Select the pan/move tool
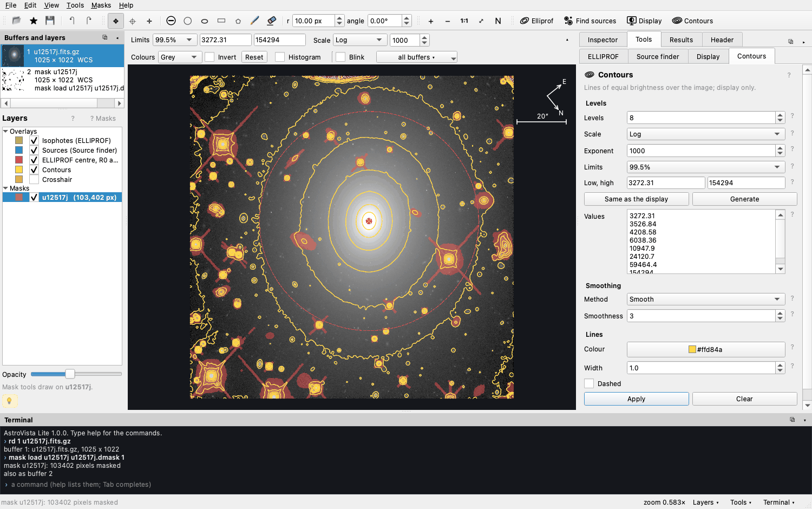The width and height of the screenshot is (812, 509). (115, 21)
